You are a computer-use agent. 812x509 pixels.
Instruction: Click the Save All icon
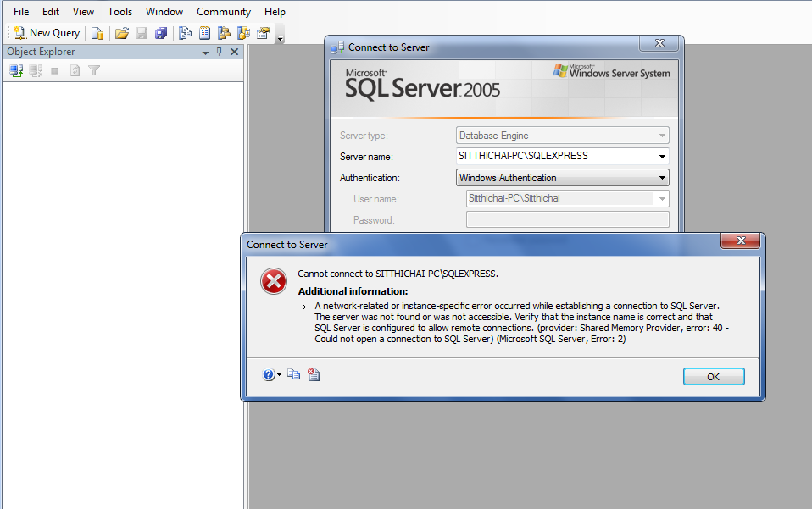tap(161, 33)
